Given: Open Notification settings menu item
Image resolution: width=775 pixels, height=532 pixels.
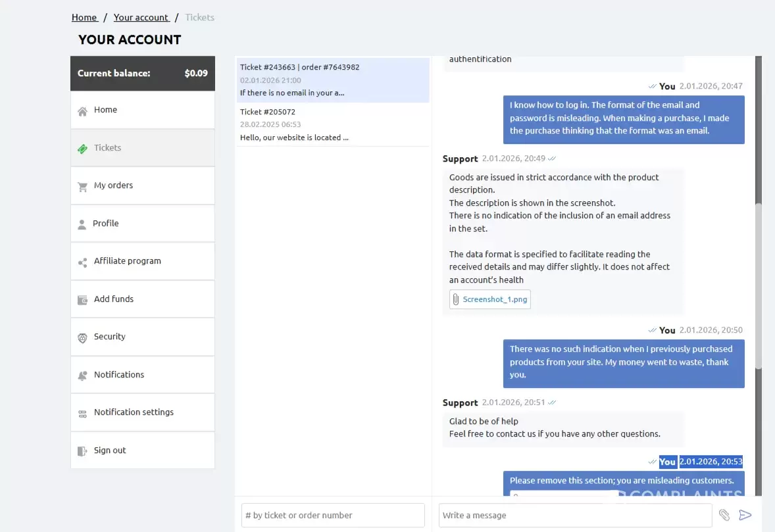Looking at the screenshot, I should [134, 412].
